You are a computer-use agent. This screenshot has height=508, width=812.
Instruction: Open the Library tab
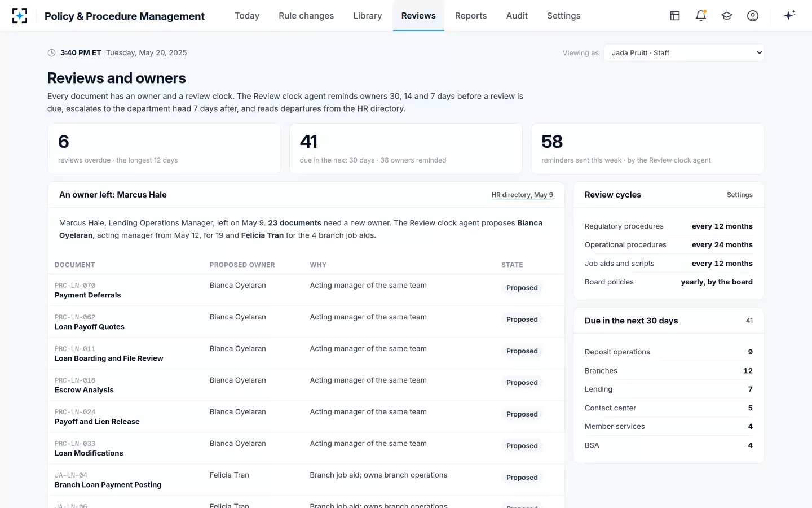(x=368, y=16)
